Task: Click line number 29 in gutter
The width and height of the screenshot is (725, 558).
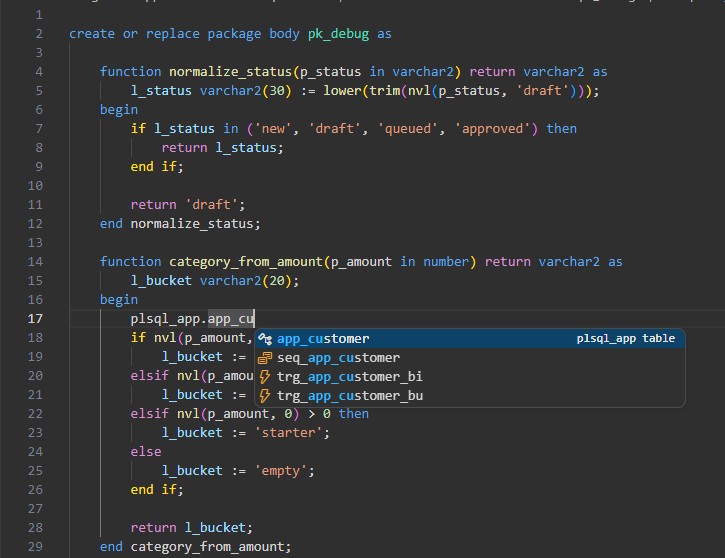Action: (x=35, y=547)
